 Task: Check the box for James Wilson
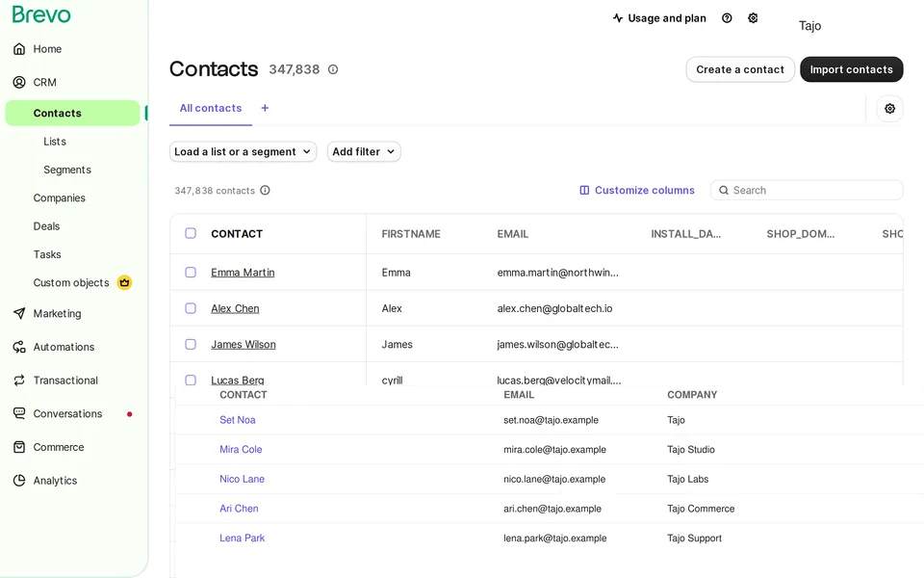[x=191, y=344]
